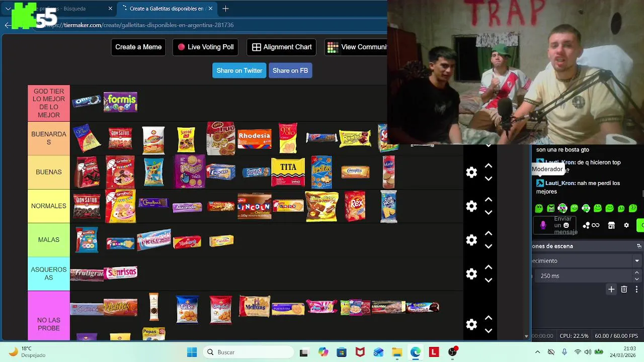Click the View Community button

356,47
